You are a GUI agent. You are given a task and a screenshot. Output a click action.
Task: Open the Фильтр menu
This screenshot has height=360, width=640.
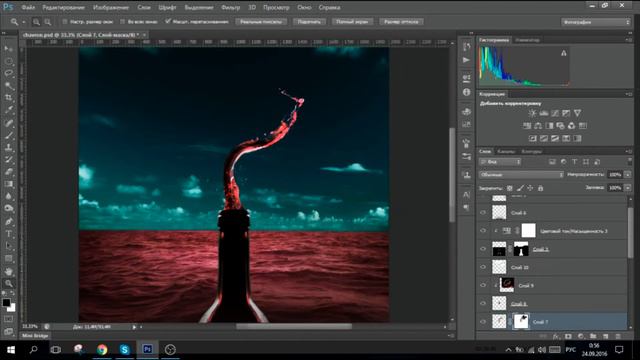[231, 7]
